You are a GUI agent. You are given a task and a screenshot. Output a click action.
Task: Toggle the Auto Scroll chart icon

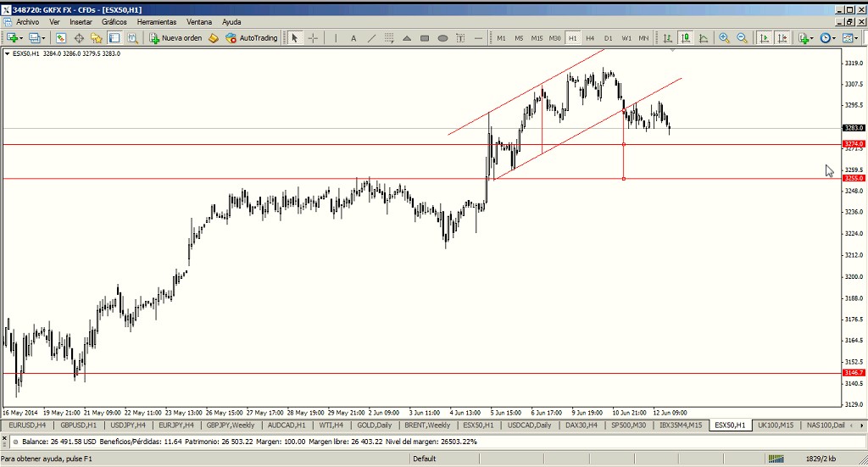764,37
